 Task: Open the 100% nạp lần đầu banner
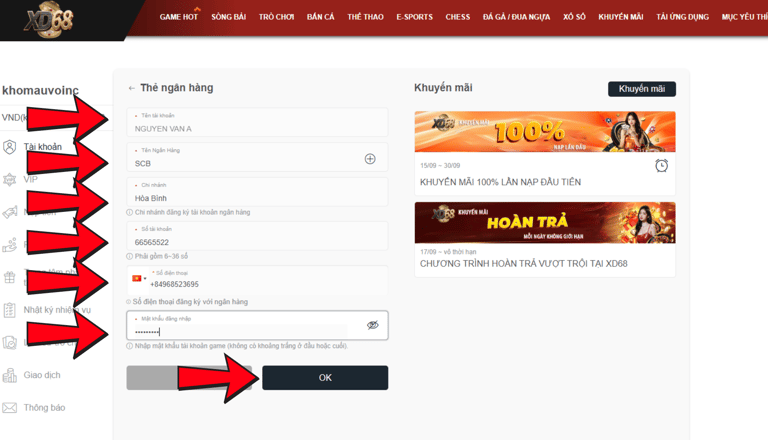pos(545,132)
